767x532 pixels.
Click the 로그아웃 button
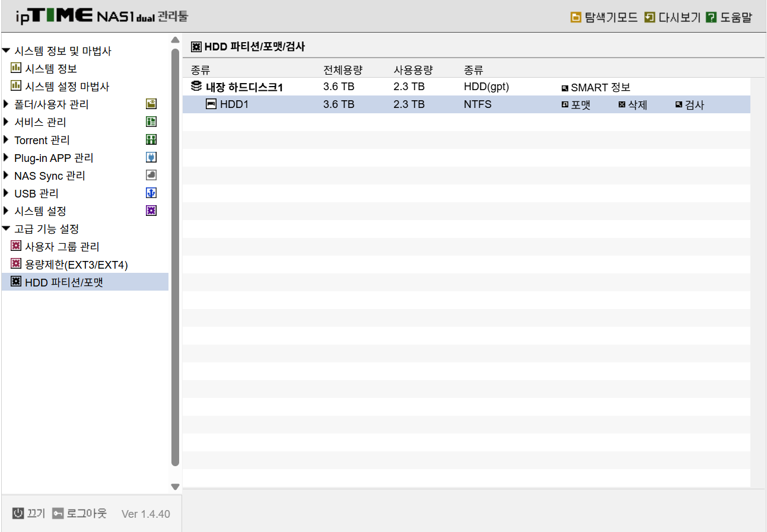[x=87, y=513]
